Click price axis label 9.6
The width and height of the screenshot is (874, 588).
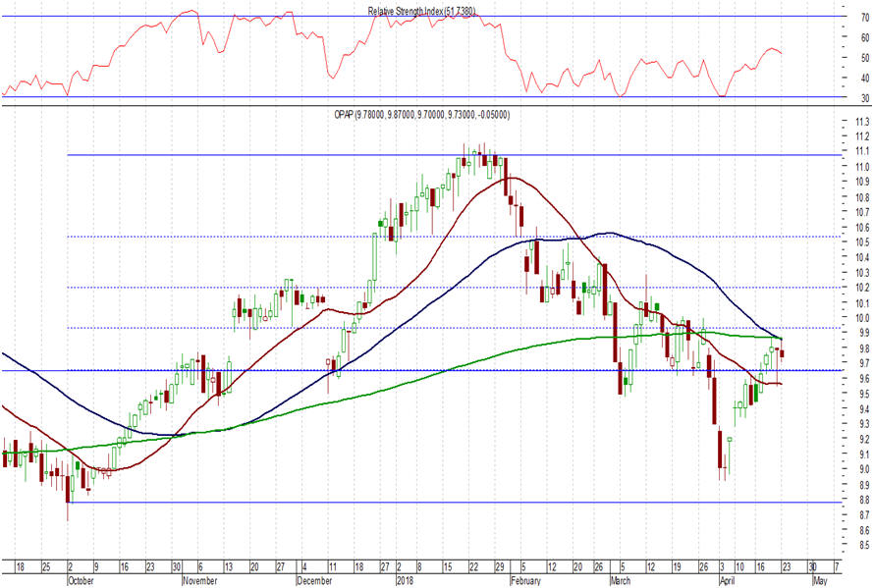point(864,379)
